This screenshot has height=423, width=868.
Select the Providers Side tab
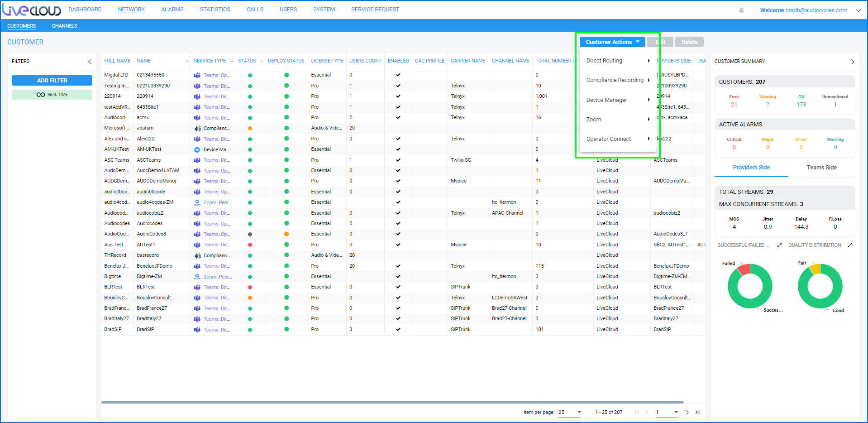pos(751,168)
